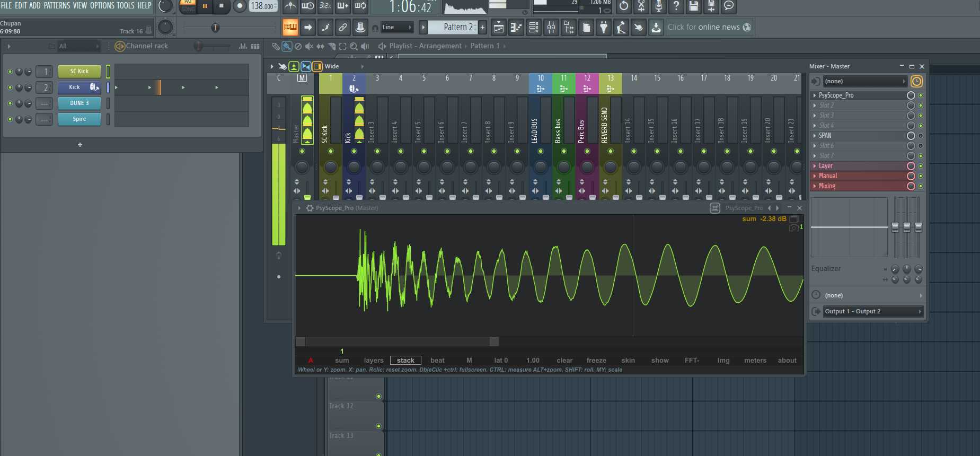Open the Mixer view icon
This screenshot has width=980, height=456.
[x=551, y=27]
